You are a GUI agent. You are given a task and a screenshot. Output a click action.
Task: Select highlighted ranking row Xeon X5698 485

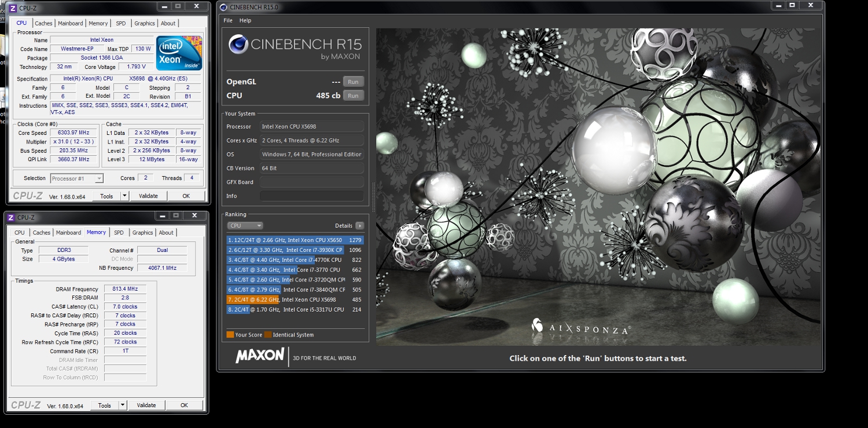coord(295,299)
